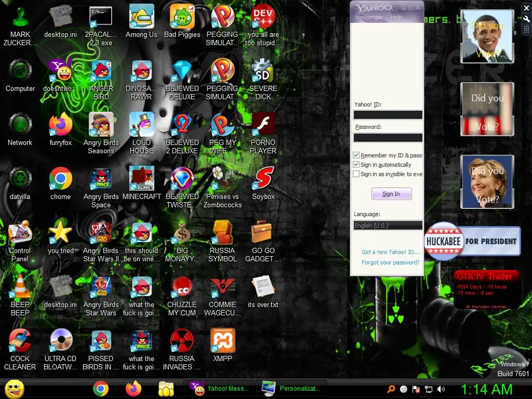This screenshot has width=532, height=399.
Task: Click the 1:14 AM taskbar clock
Action: [486, 389]
